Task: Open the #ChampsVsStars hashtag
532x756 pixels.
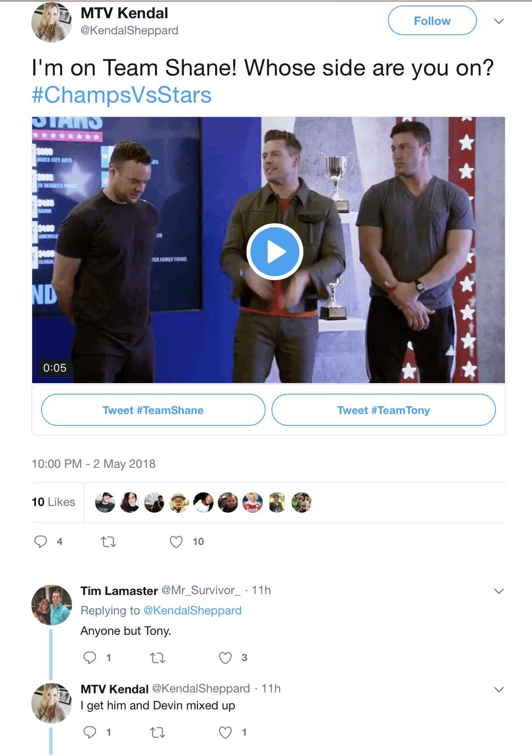Action: [x=122, y=95]
